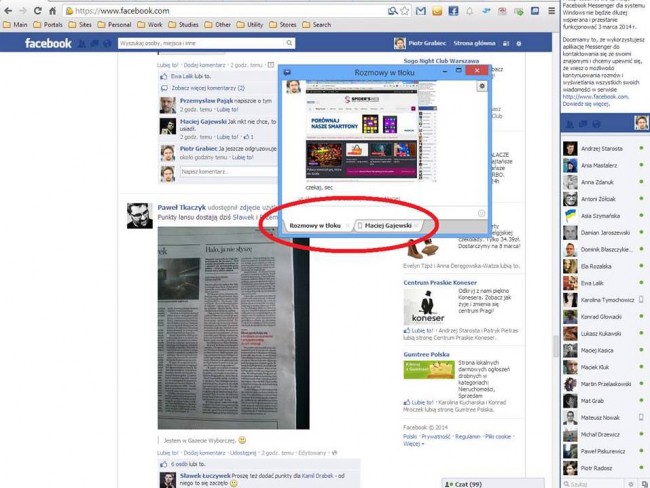Open the Gmail extension icon in Chrome toolbar
Image resolution: width=650 pixels, height=488 pixels.
421,11
